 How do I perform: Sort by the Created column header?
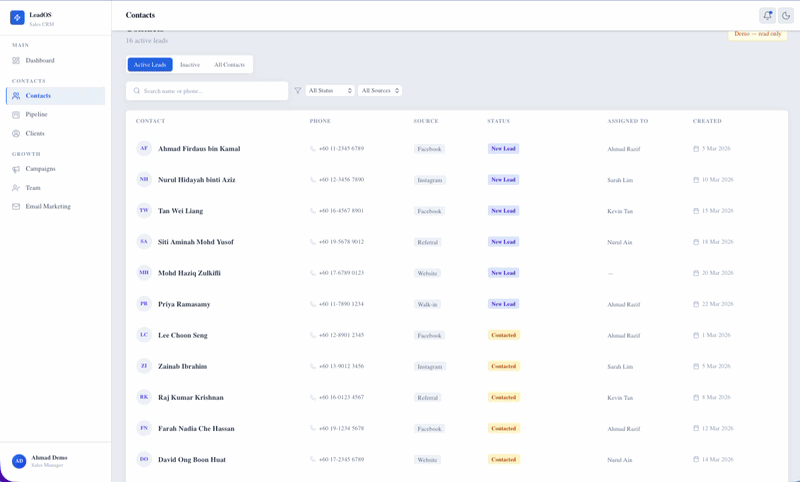pos(707,121)
